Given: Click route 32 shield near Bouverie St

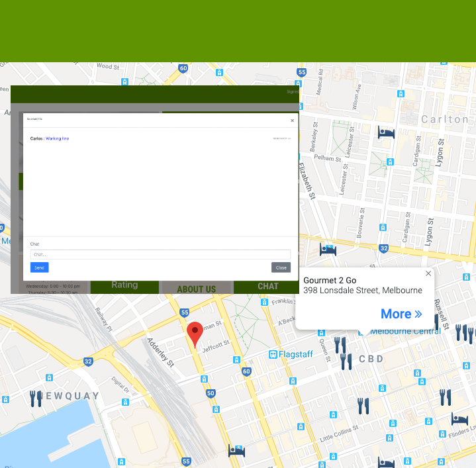Looking at the screenshot, I should [x=384, y=248].
